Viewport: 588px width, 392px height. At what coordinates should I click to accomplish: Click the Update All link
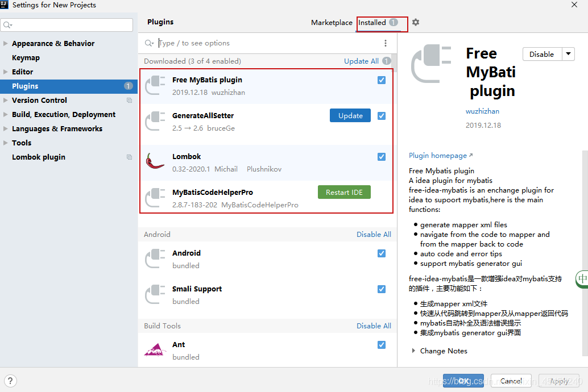click(361, 61)
